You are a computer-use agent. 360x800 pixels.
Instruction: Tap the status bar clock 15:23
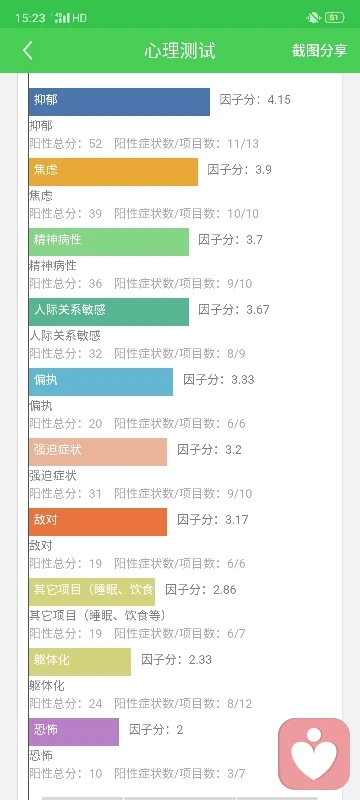click(30, 18)
